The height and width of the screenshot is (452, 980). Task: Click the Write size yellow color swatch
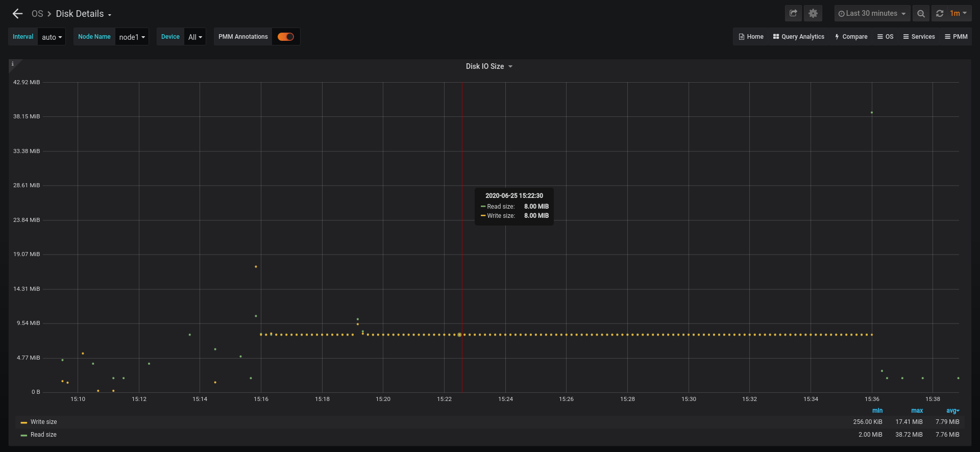(23, 422)
